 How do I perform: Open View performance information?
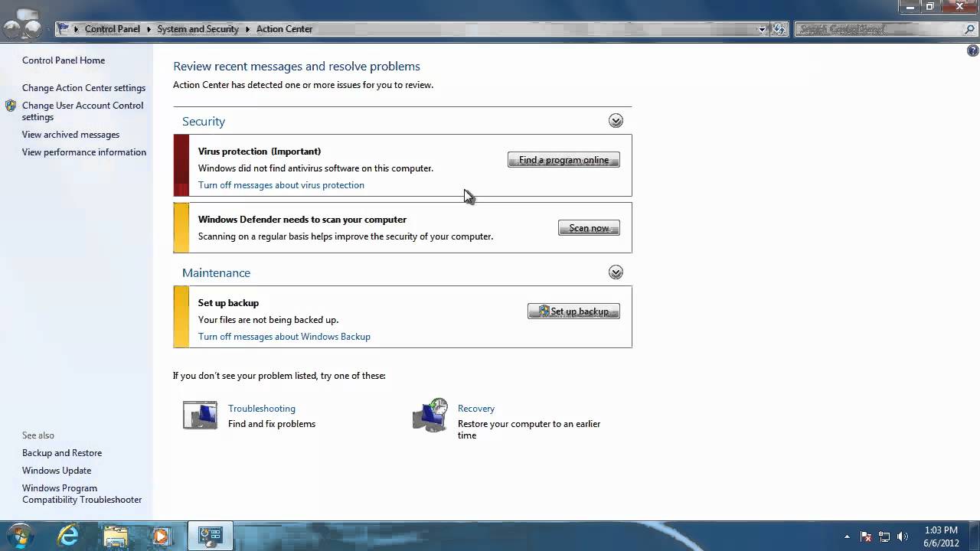[84, 152]
